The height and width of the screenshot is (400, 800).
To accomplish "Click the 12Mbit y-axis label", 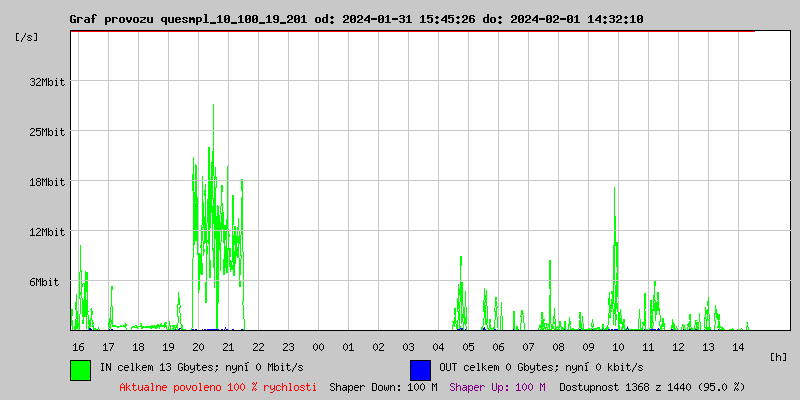I will (47, 232).
